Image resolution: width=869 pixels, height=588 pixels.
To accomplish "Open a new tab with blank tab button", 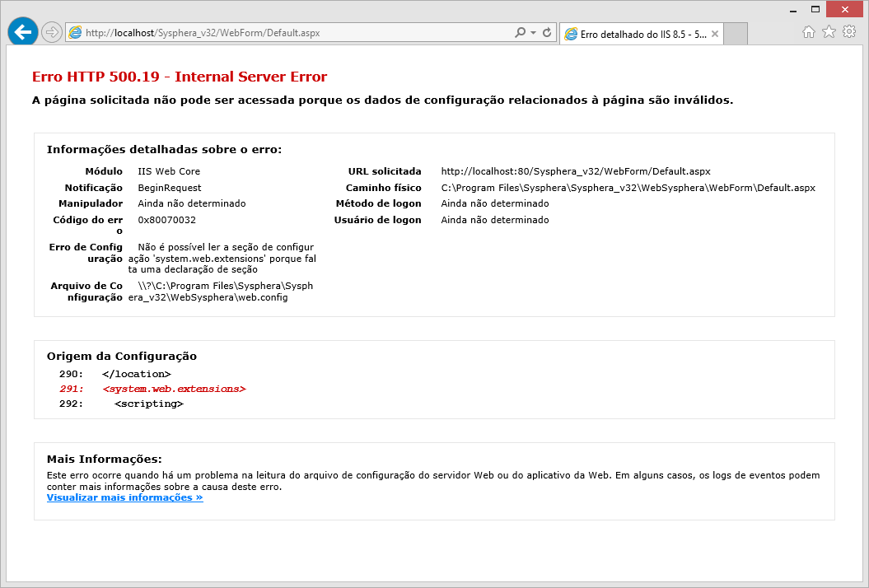I will (x=736, y=35).
